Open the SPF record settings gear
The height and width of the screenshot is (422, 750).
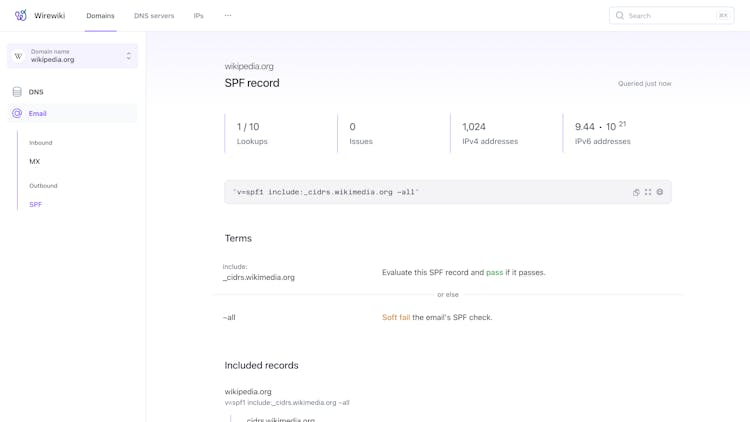click(x=660, y=192)
